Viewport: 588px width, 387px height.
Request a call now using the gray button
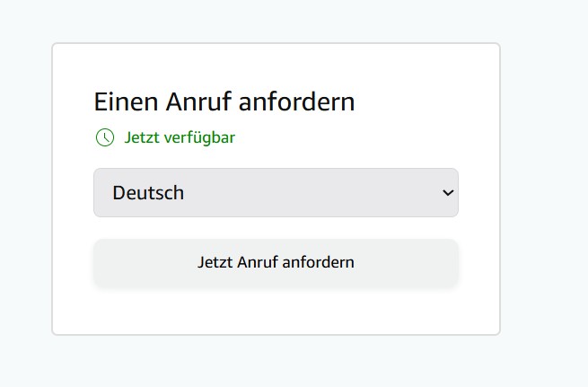[x=276, y=263]
